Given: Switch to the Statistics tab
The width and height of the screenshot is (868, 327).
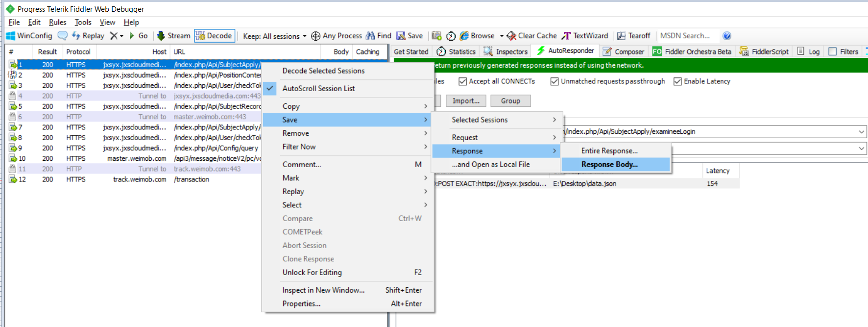Looking at the screenshot, I should coord(456,51).
